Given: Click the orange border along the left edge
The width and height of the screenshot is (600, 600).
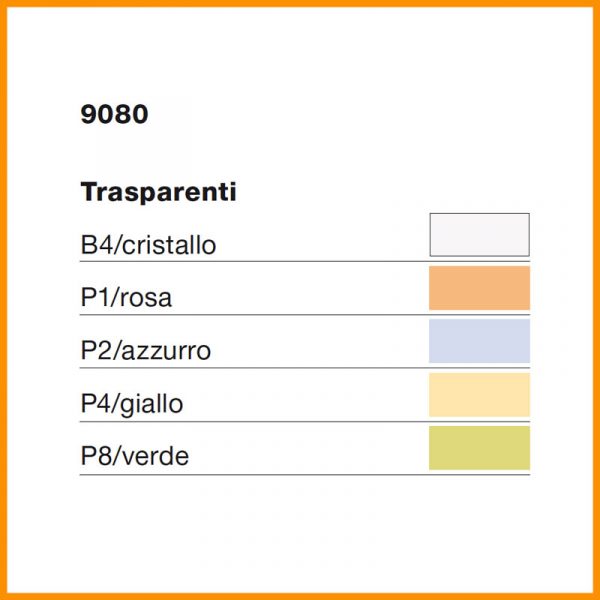Looking at the screenshot, I should click(x=3, y=300).
